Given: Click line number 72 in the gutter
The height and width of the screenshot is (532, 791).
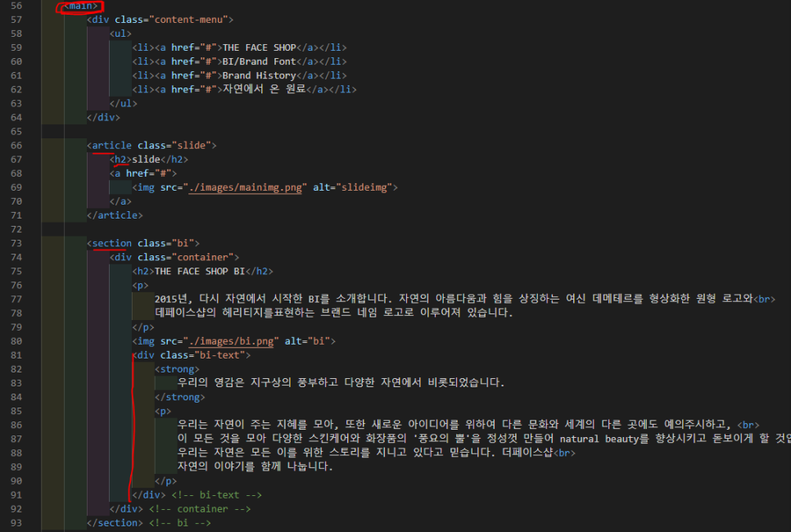Looking at the screenshot, I should click(16, 229).
